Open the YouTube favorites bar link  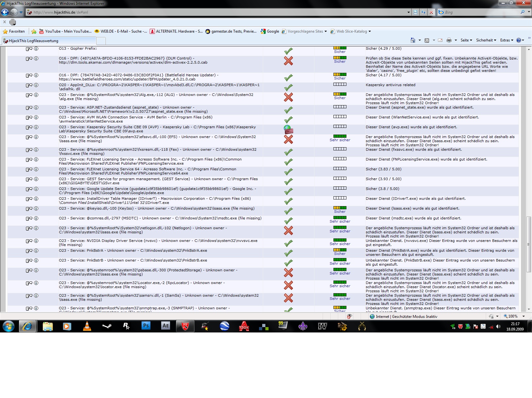coord(65,31)
